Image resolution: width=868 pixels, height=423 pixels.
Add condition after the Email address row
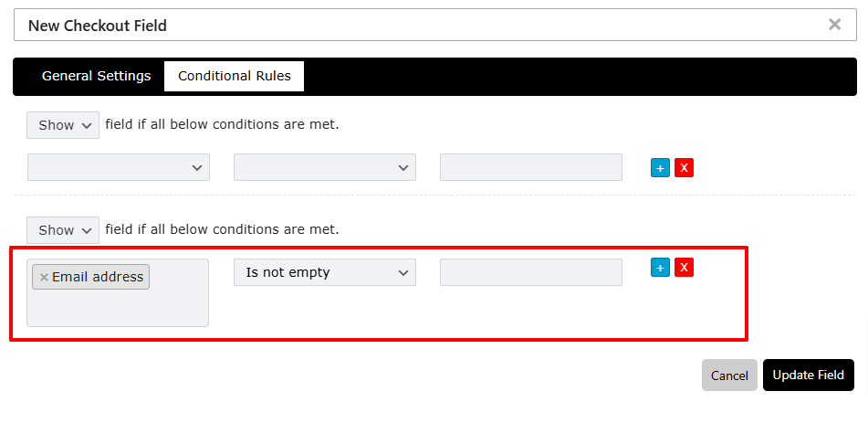(x=660, y=268)
